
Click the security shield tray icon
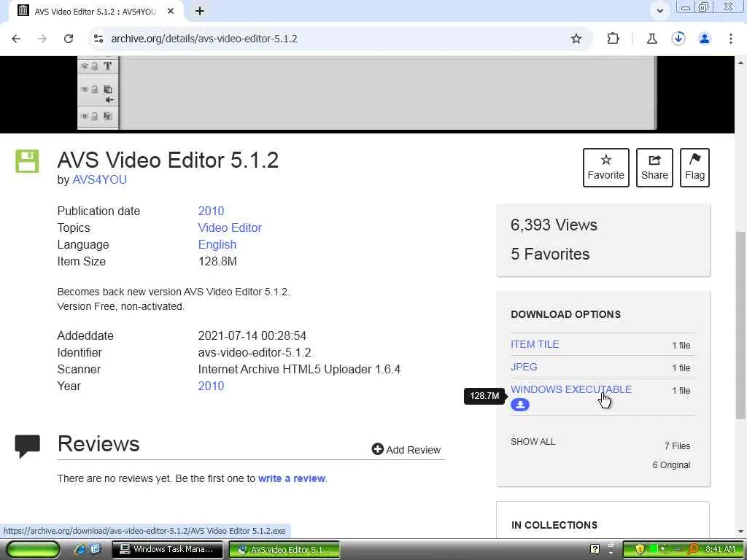(639, 550)
